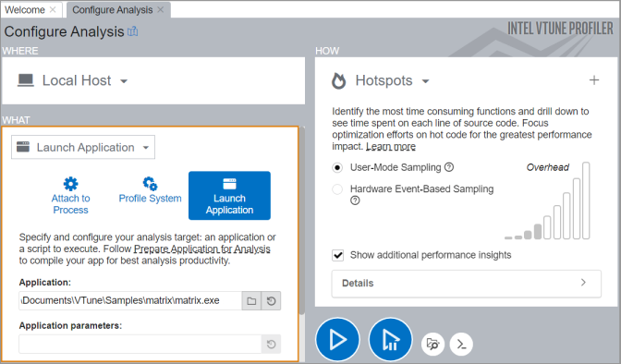Select User-Mode Sampling radio button
Screen dimensions: 621x364
point(337,167)
